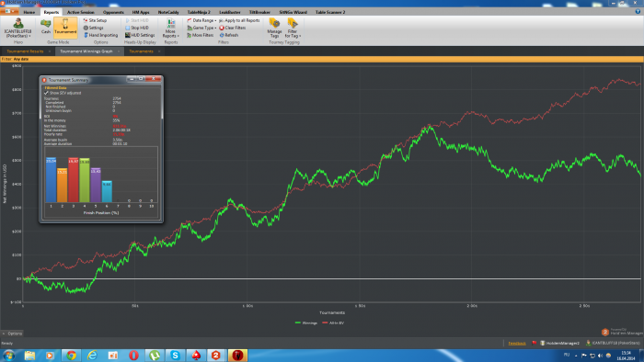This screenshot has height=362, width=644.
Task: Open the Date Range filter dropdown
Action: click(x=201, y=20)
